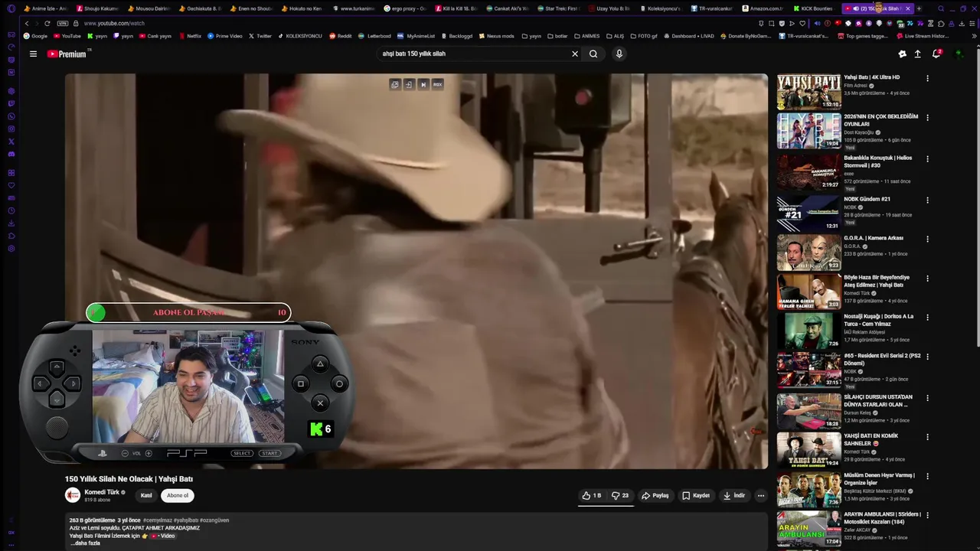This screenshot has height=551, width=980.
Task: Switch to the ergo proxy Google tab
Action: (405, 8)
